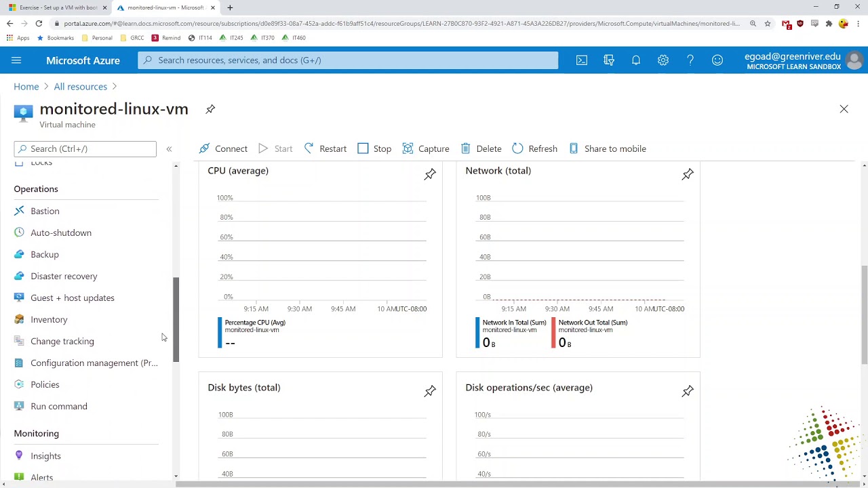Screen dimensions: 868x488
Task: Open Alerts under Monitoring
Action: pyautogui.click(x=41, y=477)
